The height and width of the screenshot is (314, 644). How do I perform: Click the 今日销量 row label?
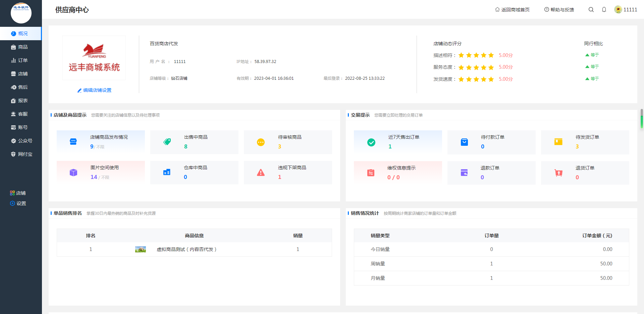pyautogui.click(x=380, y=249)
